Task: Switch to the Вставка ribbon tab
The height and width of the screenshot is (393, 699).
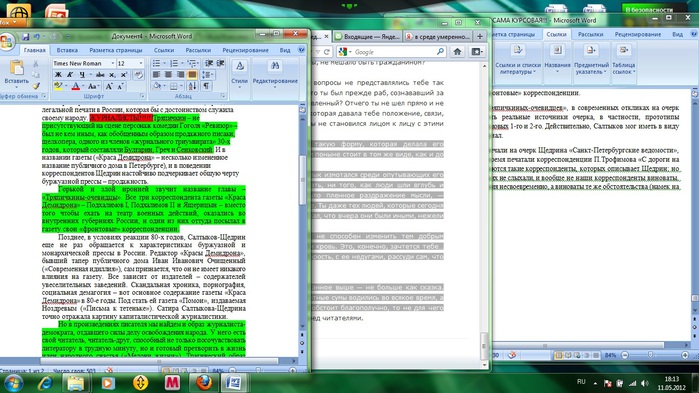Action: 67,50
